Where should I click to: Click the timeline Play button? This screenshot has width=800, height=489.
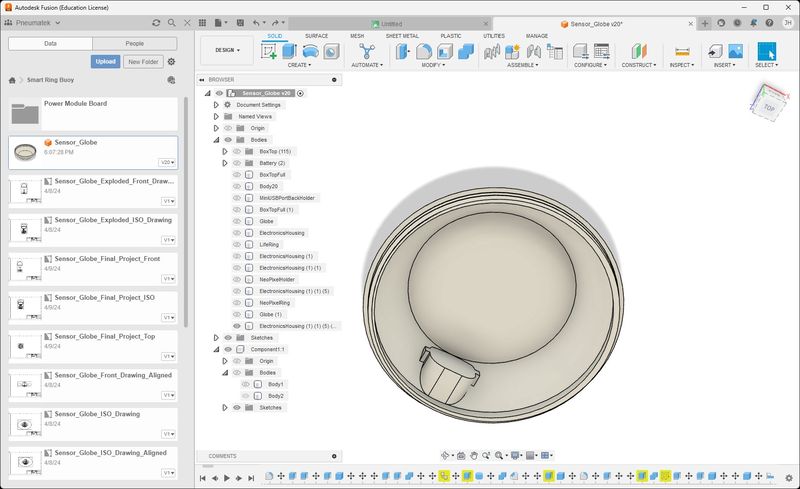point(227,478)
